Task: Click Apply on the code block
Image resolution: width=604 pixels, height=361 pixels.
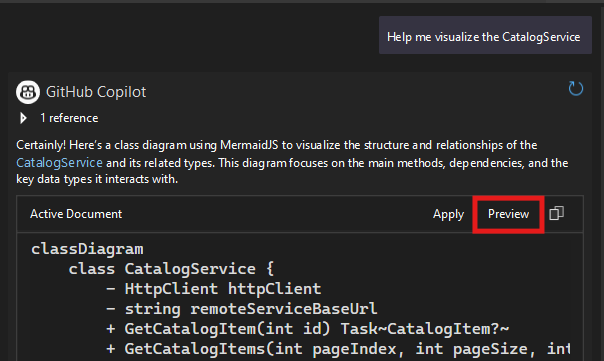Action: point(448,214)
